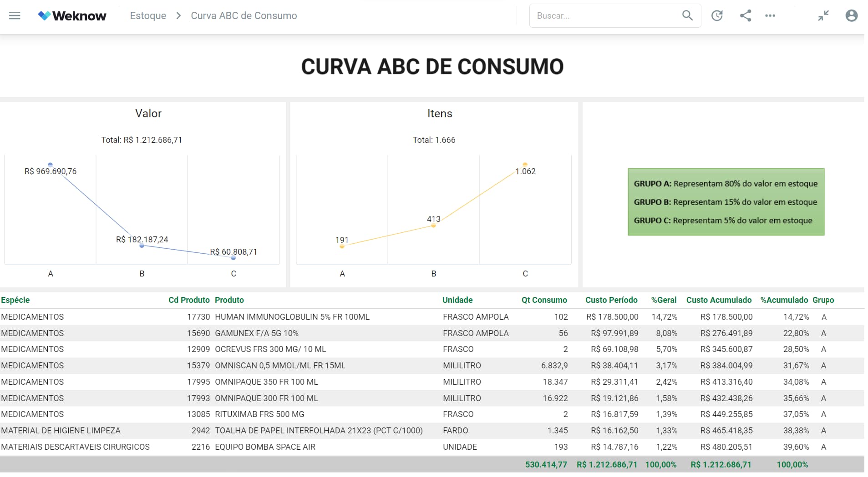Sort by Custo Período column header
The image size is (868, 477).
pyautogui.click(x=611, y=300)
